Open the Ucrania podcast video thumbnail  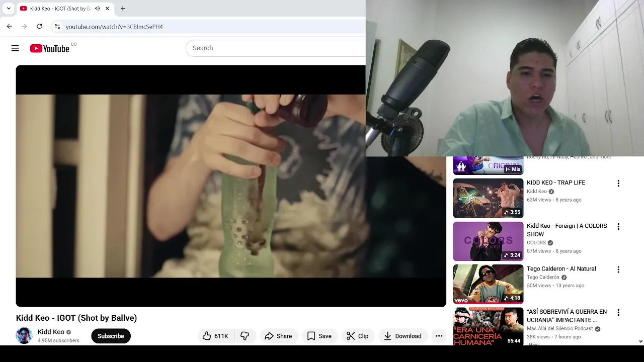(488, 326)
